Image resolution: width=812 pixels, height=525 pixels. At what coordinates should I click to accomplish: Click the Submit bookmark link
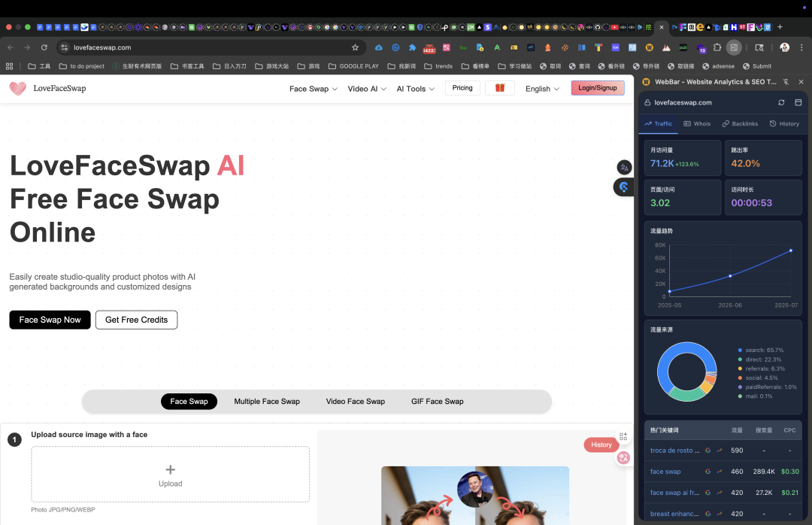pyautogui.click(x=756, y=66)
